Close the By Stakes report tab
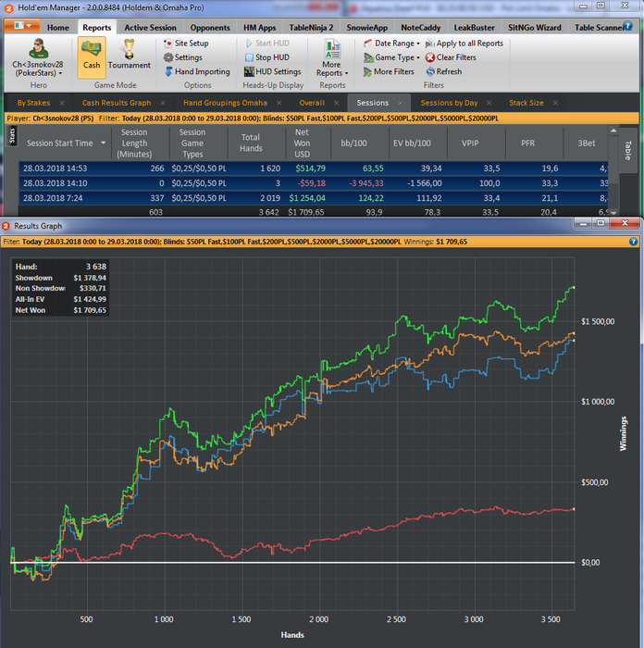This screenshot has width=644, height=648. [x=62, y=103]
